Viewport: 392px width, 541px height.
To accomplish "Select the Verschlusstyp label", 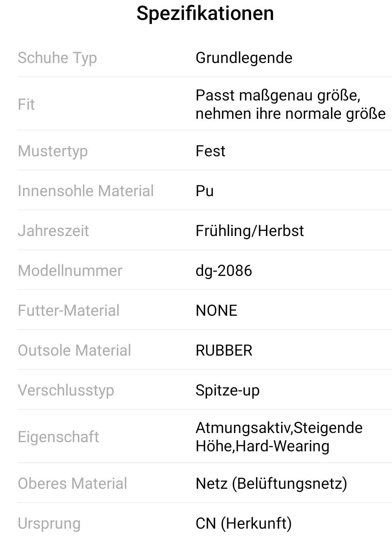I will point(66,390).
